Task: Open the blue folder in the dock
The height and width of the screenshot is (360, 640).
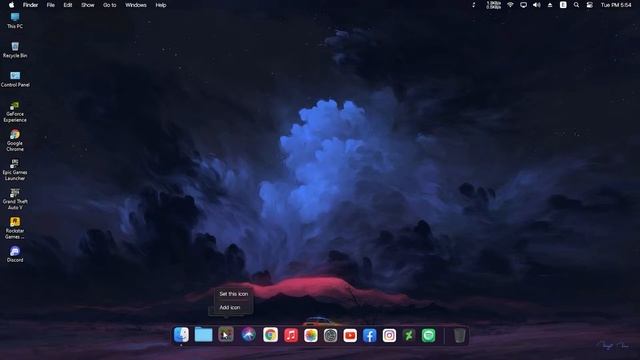Action: (x=203, y=335)
